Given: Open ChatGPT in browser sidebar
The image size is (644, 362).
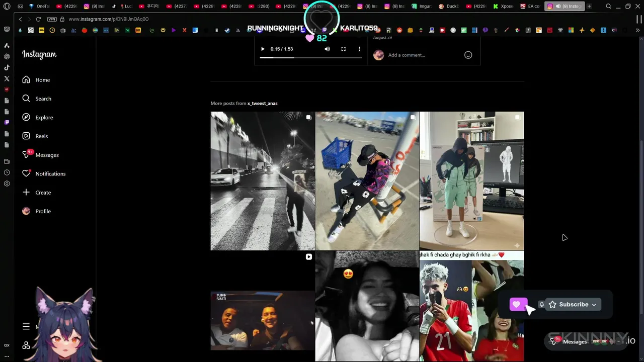Looking at the screenshot, I should click(7, 56).
